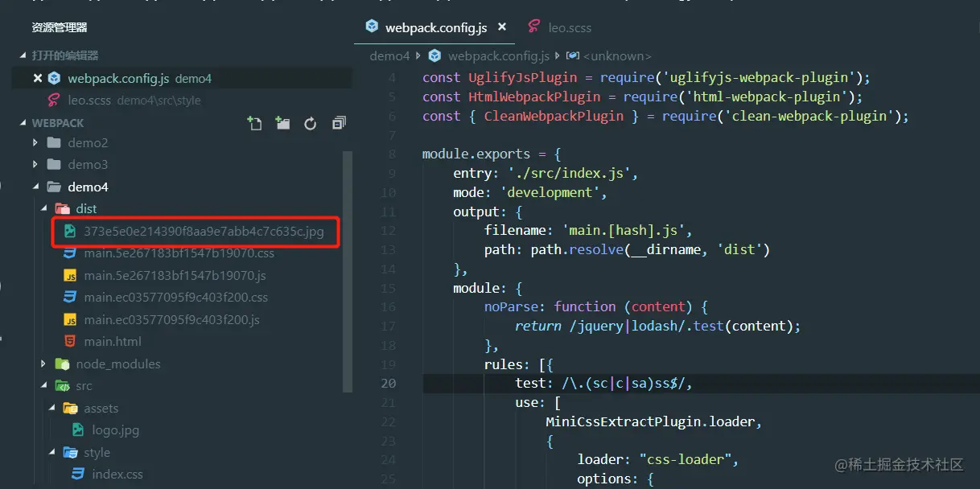The image size is (980, 489).
Task: Collapse all folders with the Collapse Folders icon
Action: (338, 123)
